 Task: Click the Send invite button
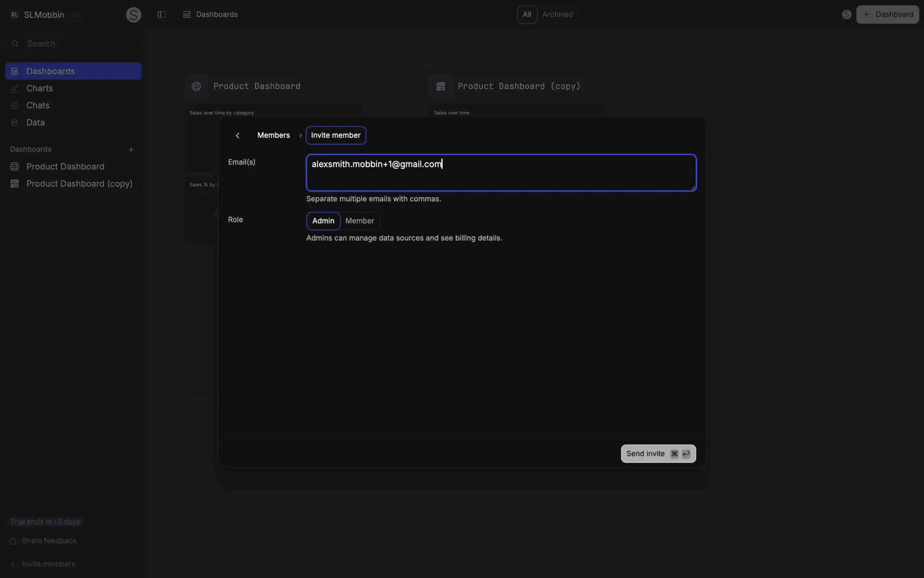coord(658,454)
